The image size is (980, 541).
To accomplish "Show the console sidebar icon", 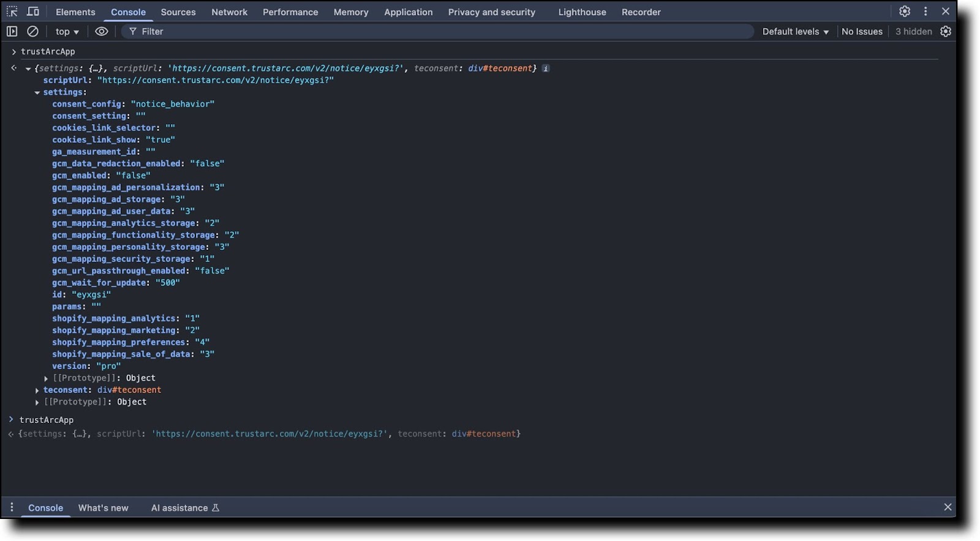I will (12, 31).
